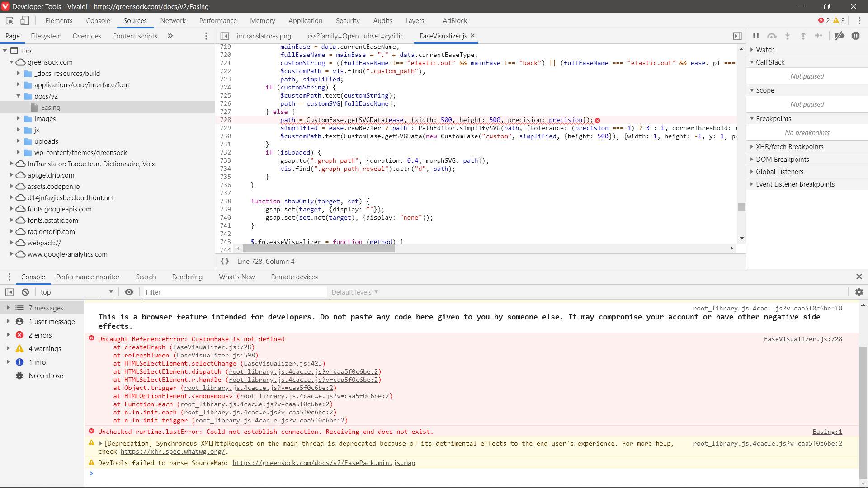Screen dimensions: 868x488
Task: Click the code editor vertical scrollbar thumb
Action: click(741, 207)
